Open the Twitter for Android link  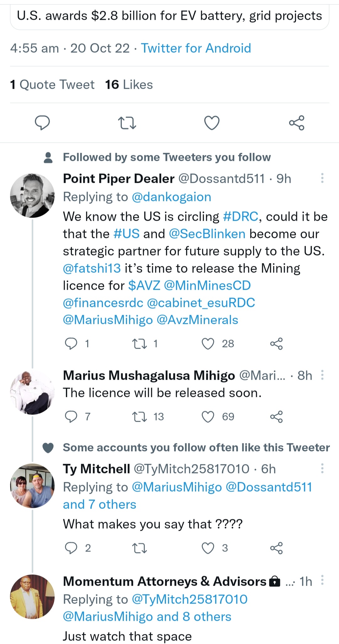pyautogui.click(x=196, y=48)
